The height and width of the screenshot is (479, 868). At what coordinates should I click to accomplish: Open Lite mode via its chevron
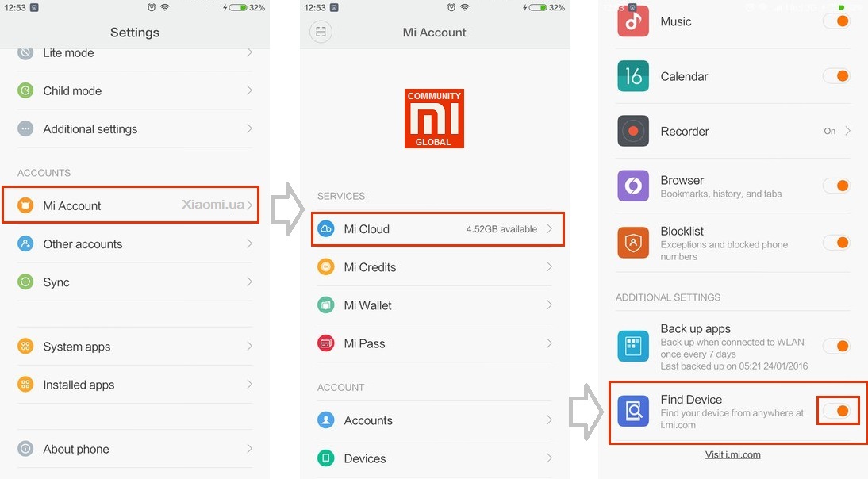tap(250, 52)
